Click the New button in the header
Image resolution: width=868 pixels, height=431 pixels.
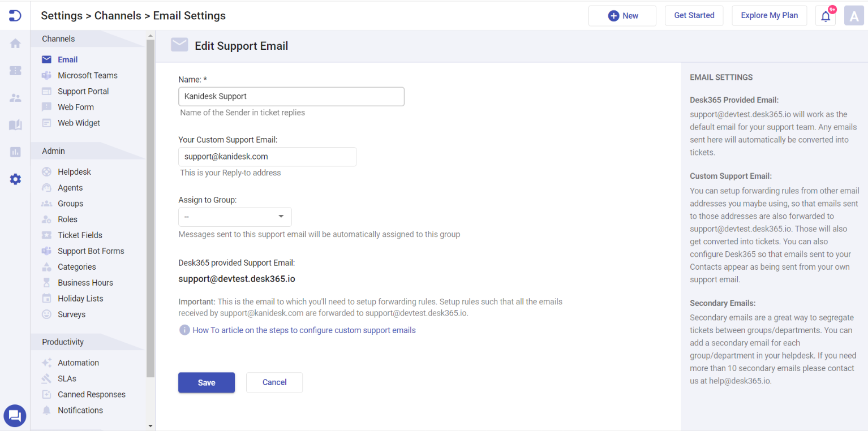coord(622,15)
